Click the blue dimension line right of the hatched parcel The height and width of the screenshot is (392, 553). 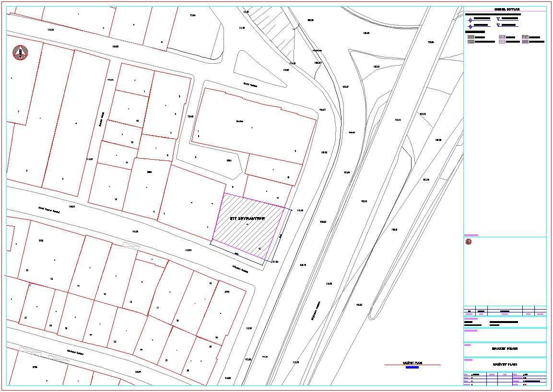pos(282,236)
